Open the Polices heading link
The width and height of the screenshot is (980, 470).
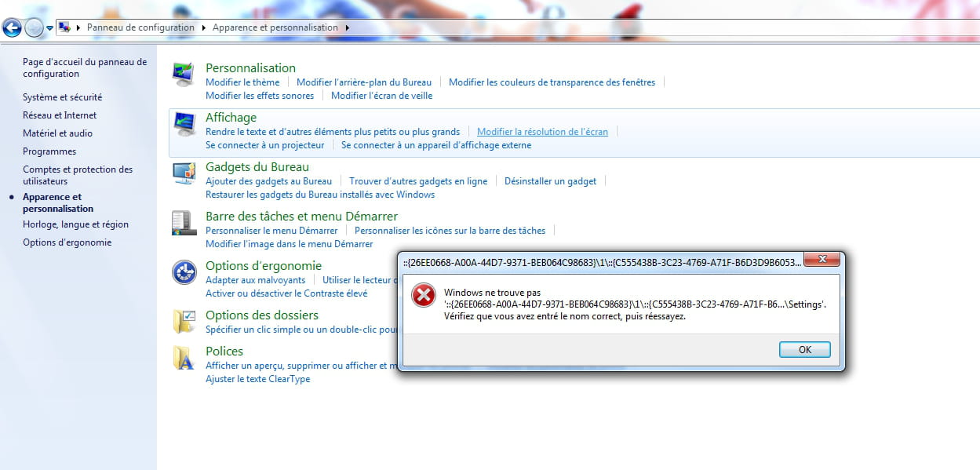coord(224,351)
